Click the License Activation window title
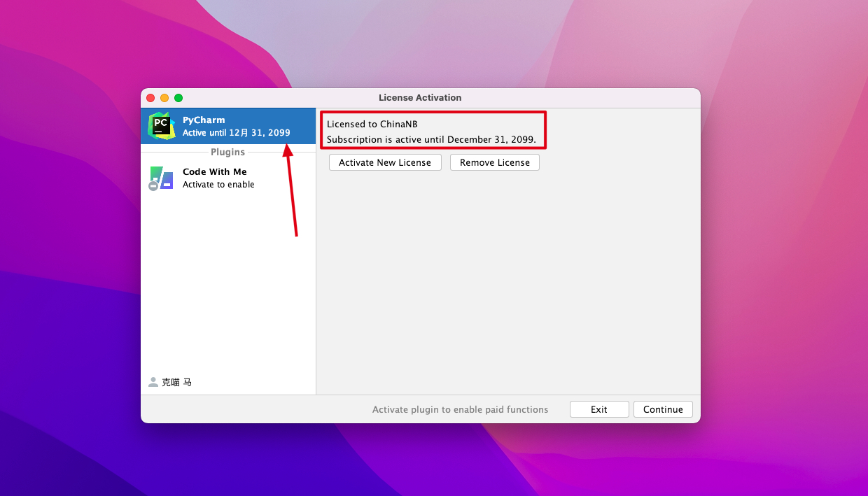This screenshot has width=868, height=496. point(420,97)
